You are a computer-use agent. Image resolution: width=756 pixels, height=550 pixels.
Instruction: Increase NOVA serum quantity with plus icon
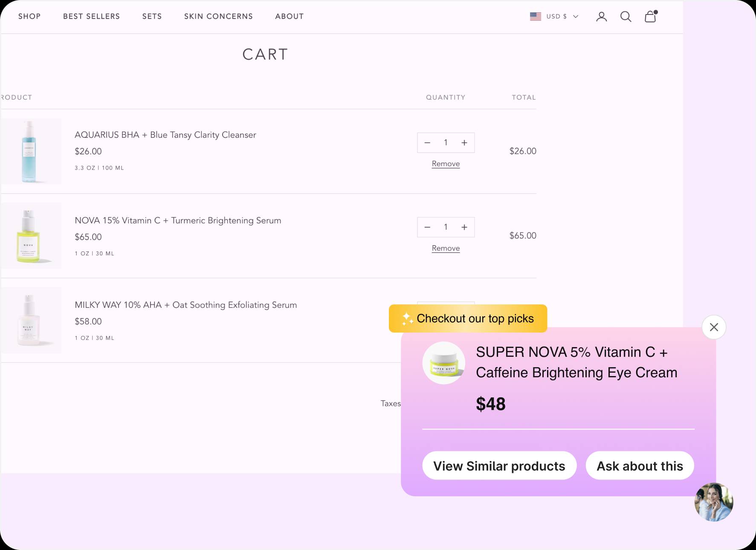point(464,227)
